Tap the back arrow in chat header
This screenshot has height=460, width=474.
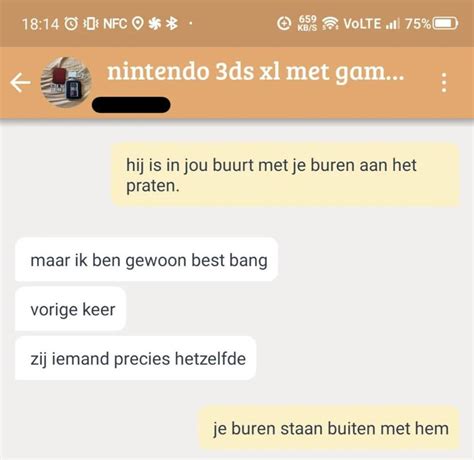pyautogui.click(x=20, y=82)
